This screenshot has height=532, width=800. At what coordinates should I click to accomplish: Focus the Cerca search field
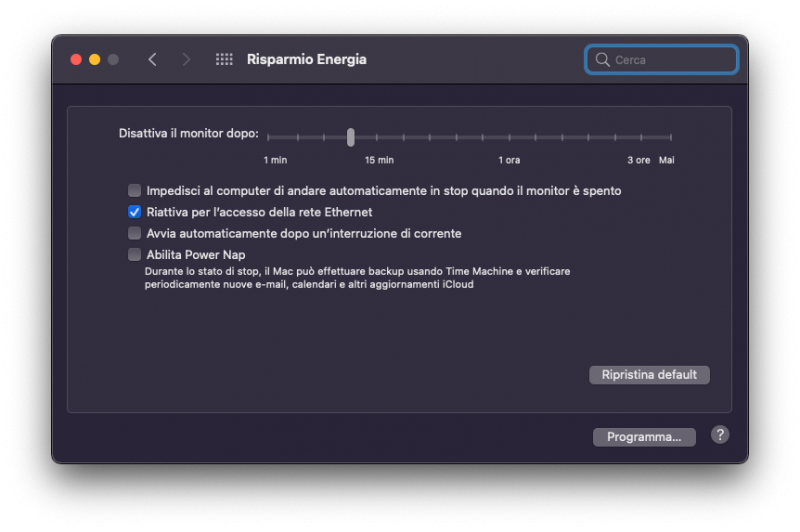(672, 60)
